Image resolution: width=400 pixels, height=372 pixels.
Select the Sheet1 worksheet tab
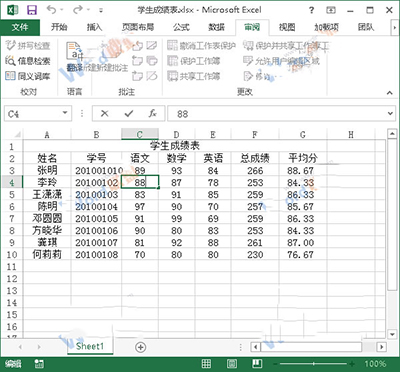pos(90,346)
